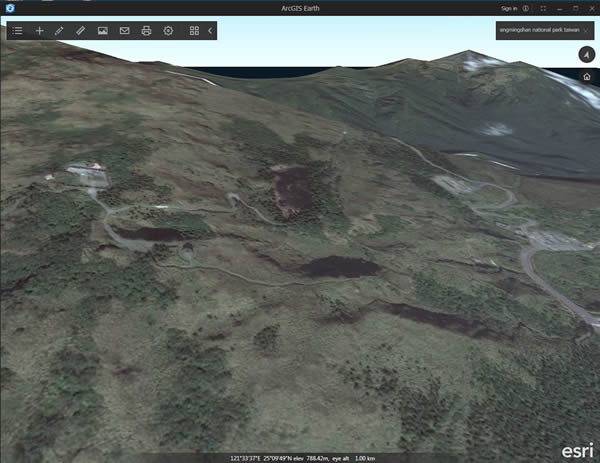This screenshot has height=463, width=600.
Task: Sign in from the title bar
Action: [x=509, y=8]
